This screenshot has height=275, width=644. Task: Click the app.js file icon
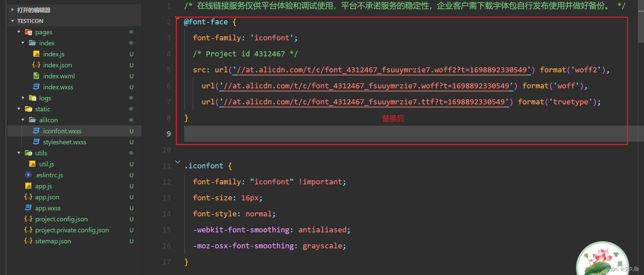[x=29, y=186]
